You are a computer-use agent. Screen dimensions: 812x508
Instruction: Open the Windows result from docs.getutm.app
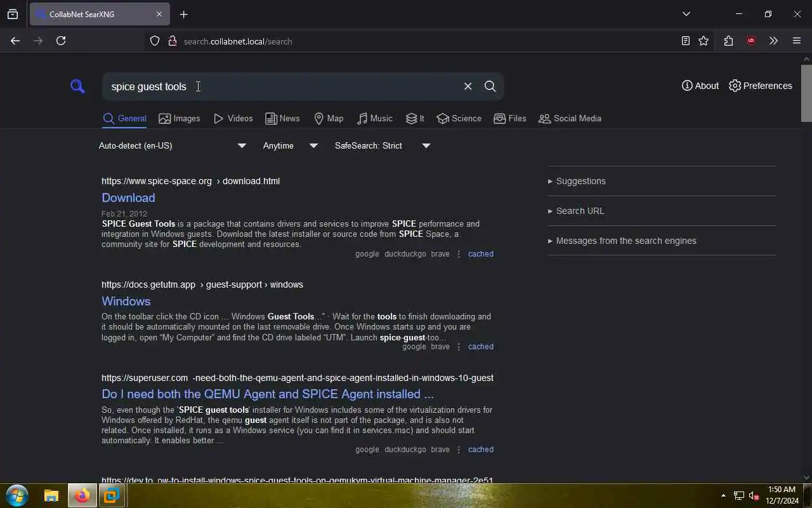click(126, 301)
